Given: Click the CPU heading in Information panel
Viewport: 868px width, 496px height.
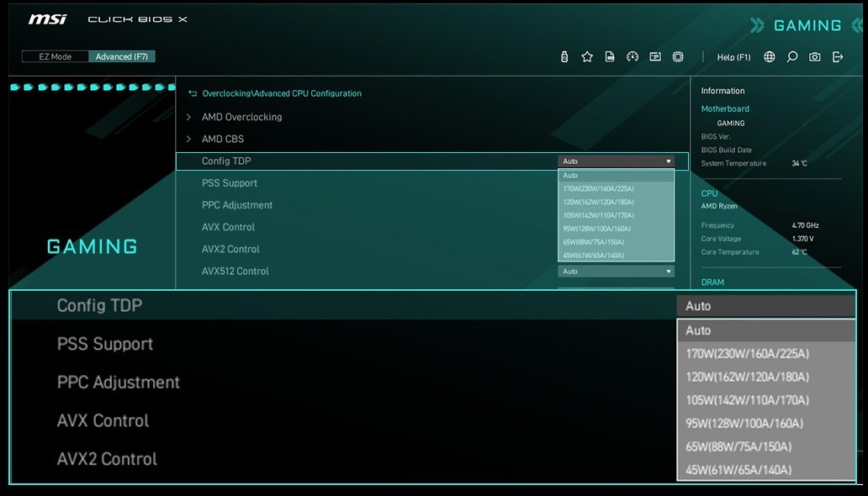Looking at the screenshot, I should coord(709,193).
